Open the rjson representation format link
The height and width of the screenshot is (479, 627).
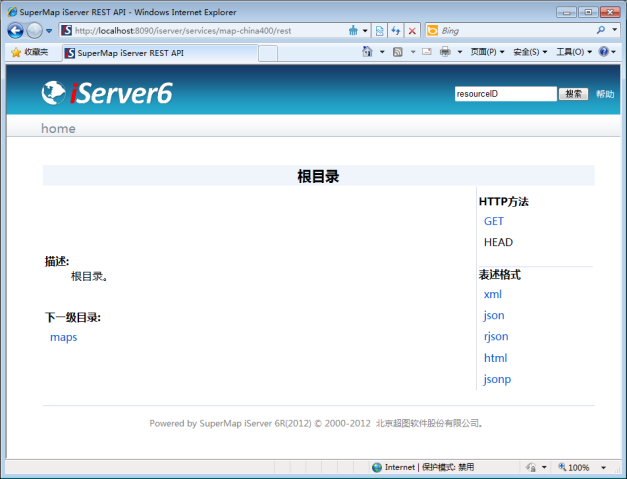(496, 337)
